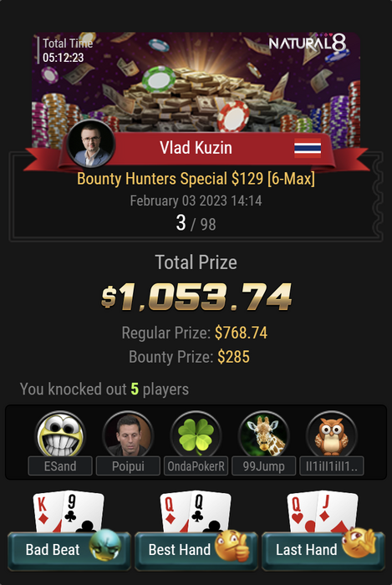Screen dimensions: 392x585
Task: Click the ESand name label
Action: (60, 466)
